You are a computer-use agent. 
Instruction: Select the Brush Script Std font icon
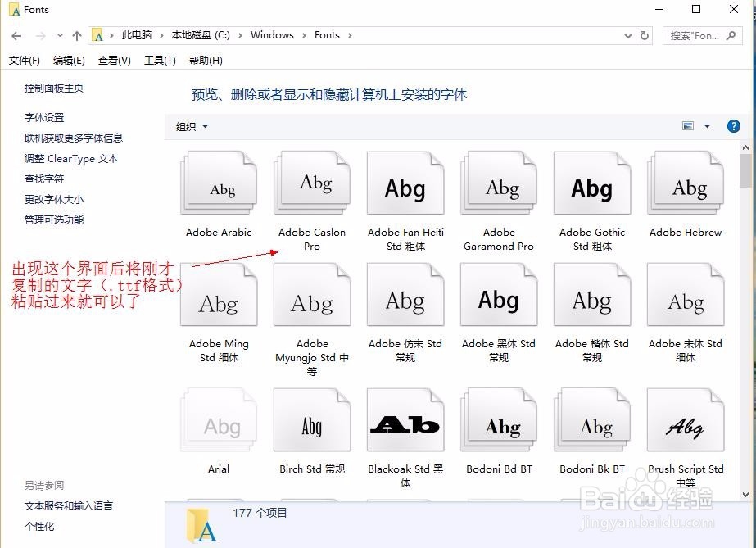pos(686,419)
